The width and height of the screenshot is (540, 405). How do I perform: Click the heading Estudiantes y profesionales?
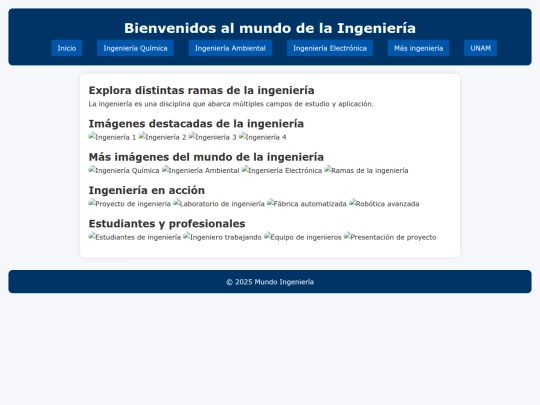167,224
